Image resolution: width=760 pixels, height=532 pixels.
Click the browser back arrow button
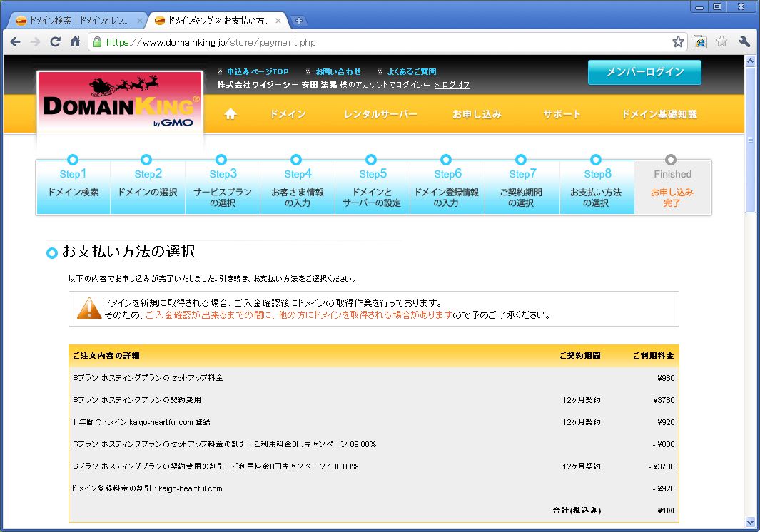point(15,42)
